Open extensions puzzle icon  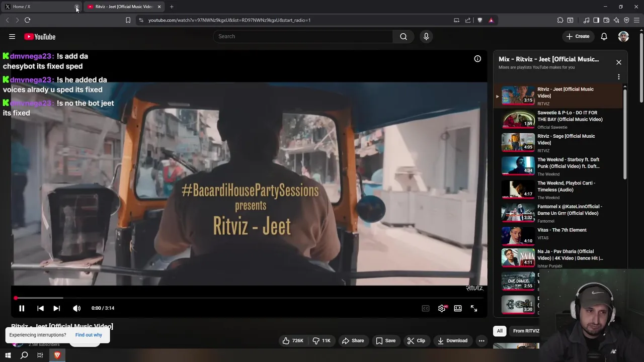(560, 20)
